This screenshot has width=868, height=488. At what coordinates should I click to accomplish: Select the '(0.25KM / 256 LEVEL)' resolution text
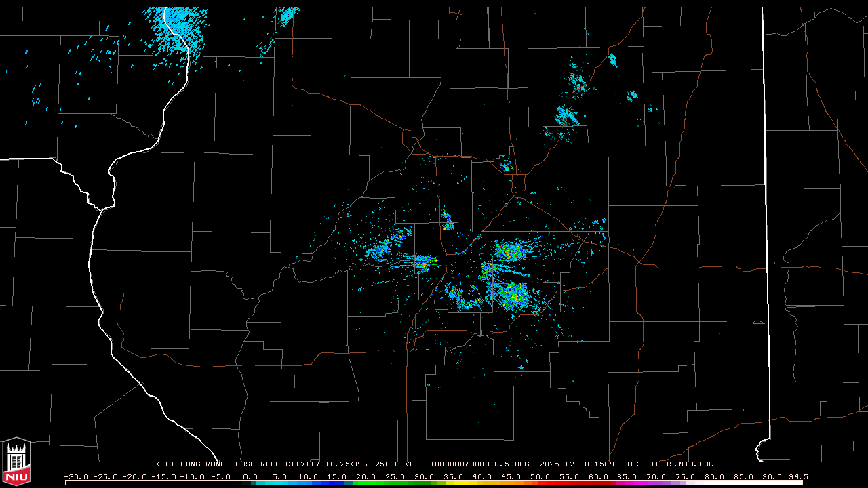pyautogui.click(x=376, y=464)
